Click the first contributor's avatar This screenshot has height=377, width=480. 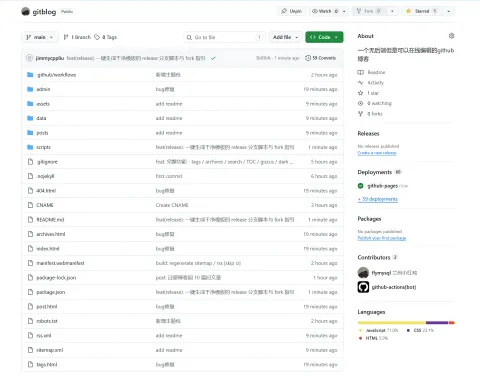pyautogui.click(x=363, y=273)
